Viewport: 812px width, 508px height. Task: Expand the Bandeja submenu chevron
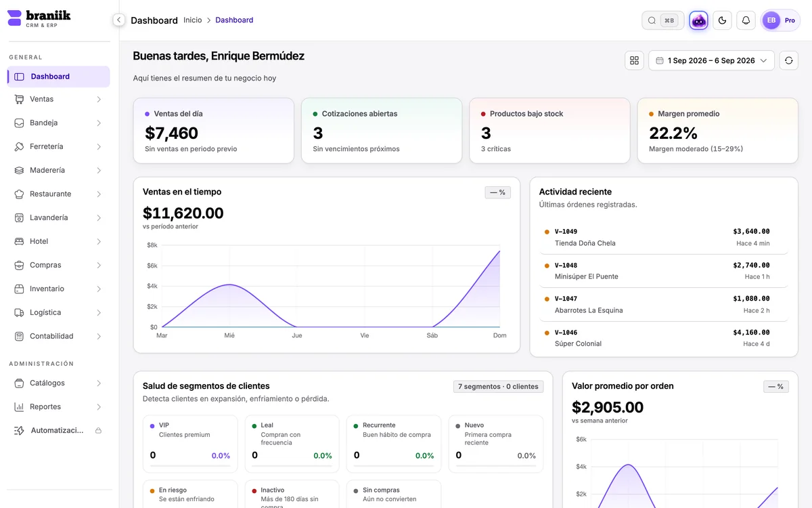[99, 123]
